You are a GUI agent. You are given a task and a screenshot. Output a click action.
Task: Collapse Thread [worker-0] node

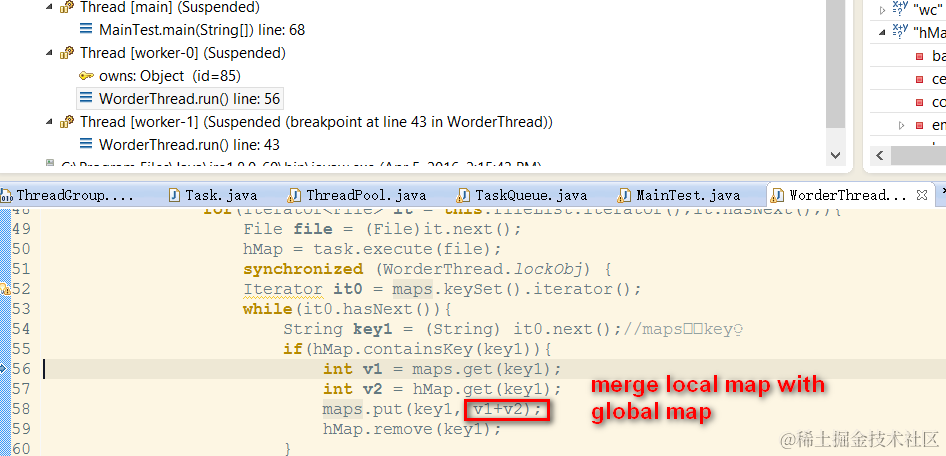tap(49, 53)
